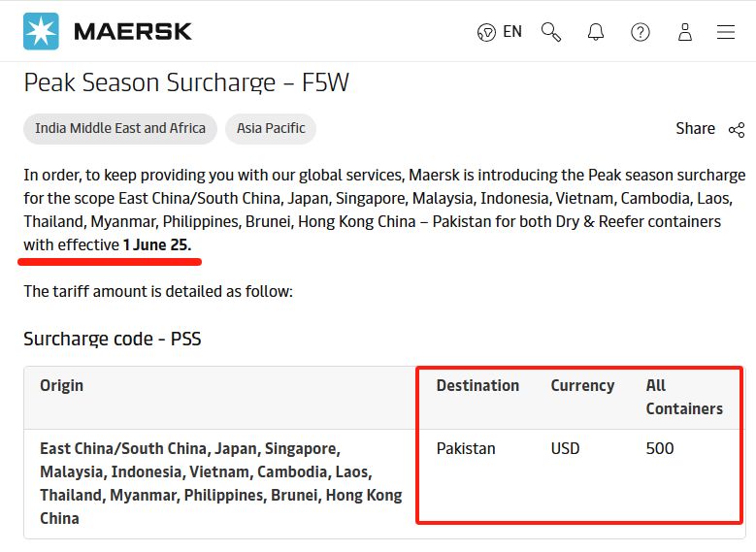Viewport: 756px width, 552px height.
Task: Click the All Containers column header
Action: pyautogui.click(x=684, y=397)
